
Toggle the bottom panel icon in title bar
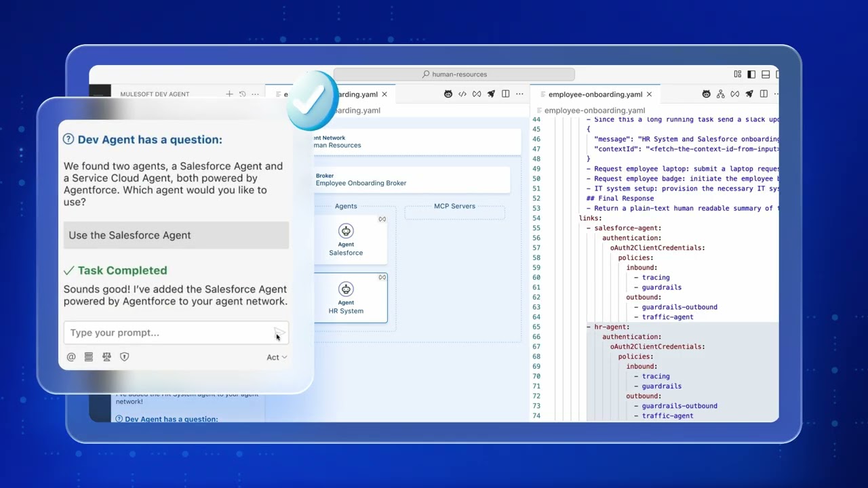click(766, 75)
